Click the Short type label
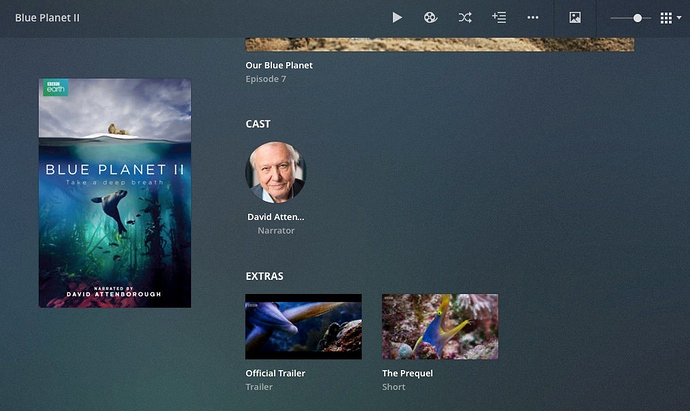The height and width of the screenshot is (411, 690). coord(393,387)
